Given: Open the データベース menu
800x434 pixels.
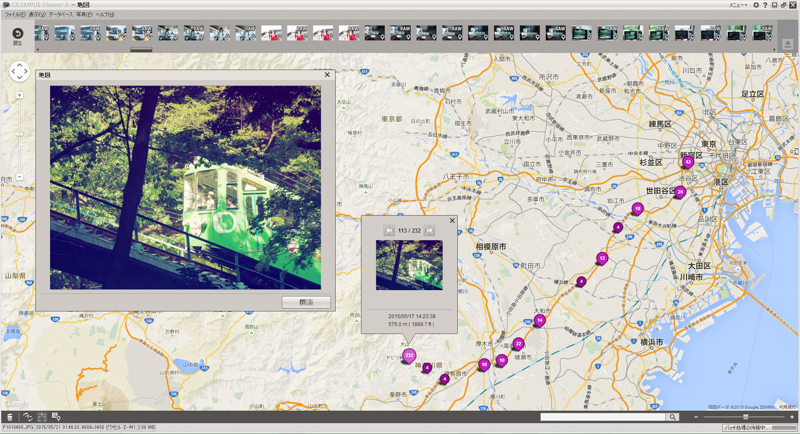Looking at the screenshot, I should [x=61, y=15].
